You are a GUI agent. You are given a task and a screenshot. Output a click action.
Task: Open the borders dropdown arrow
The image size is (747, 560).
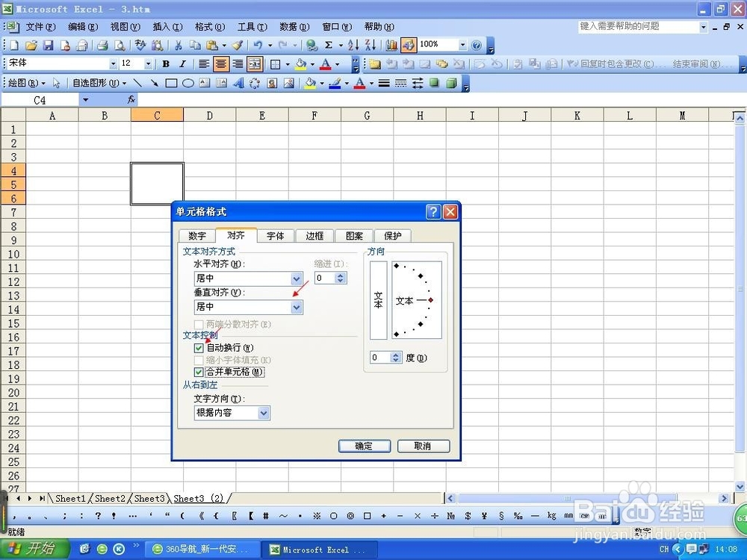click(x=288, y=63)
